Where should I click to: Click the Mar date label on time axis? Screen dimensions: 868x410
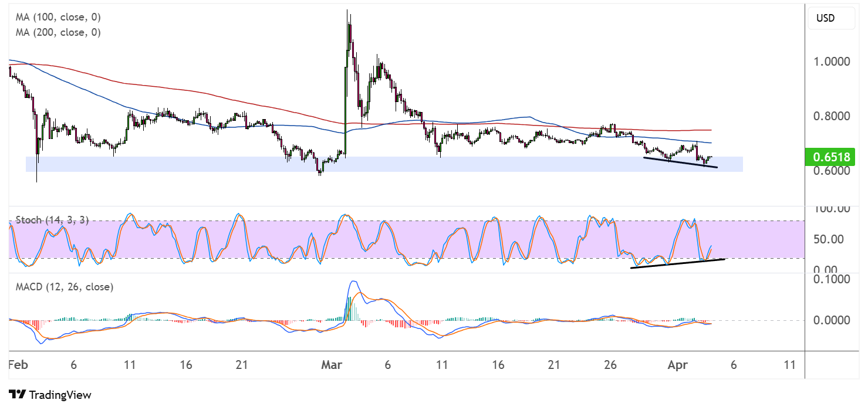pyautogui.click(x=330, y=364)
